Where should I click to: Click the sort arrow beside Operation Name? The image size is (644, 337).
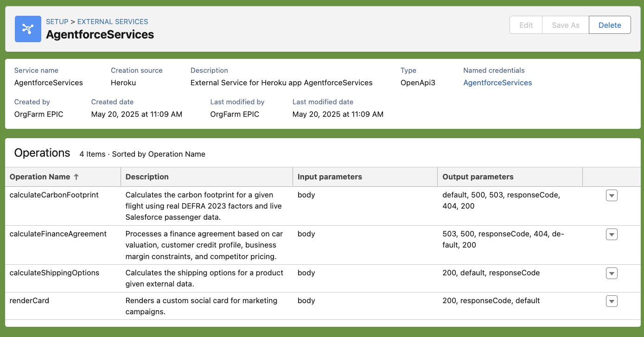click(x=77, y=177)
